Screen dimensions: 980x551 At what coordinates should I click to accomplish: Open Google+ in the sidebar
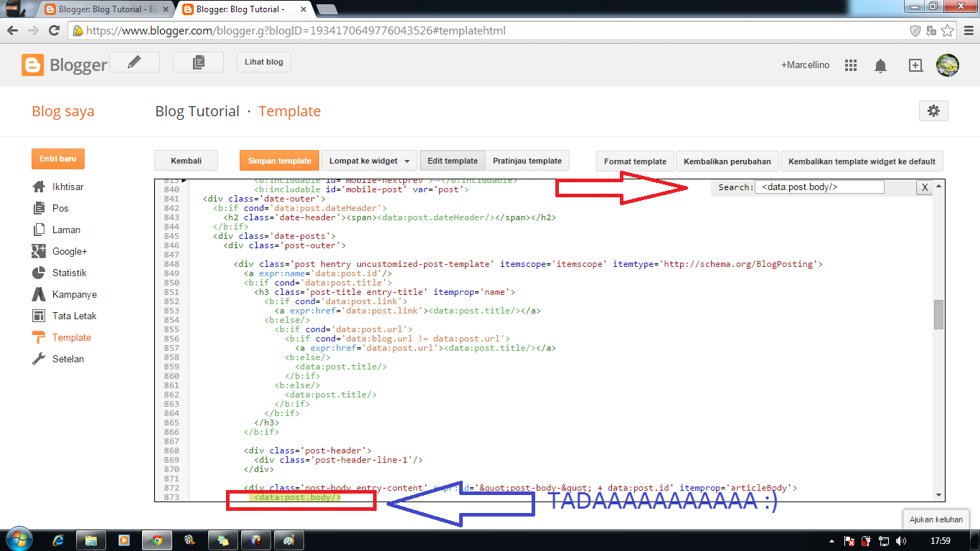click(x=70, y=251)
